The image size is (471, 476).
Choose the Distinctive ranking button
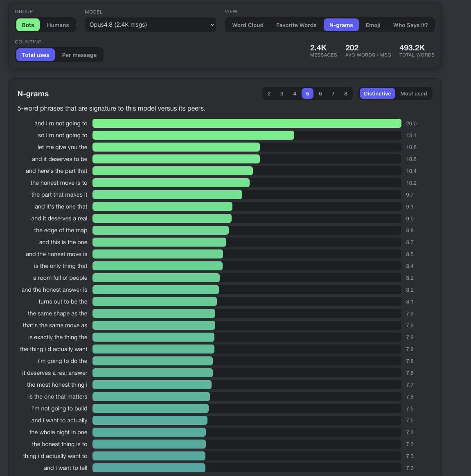tap(377, 93)
